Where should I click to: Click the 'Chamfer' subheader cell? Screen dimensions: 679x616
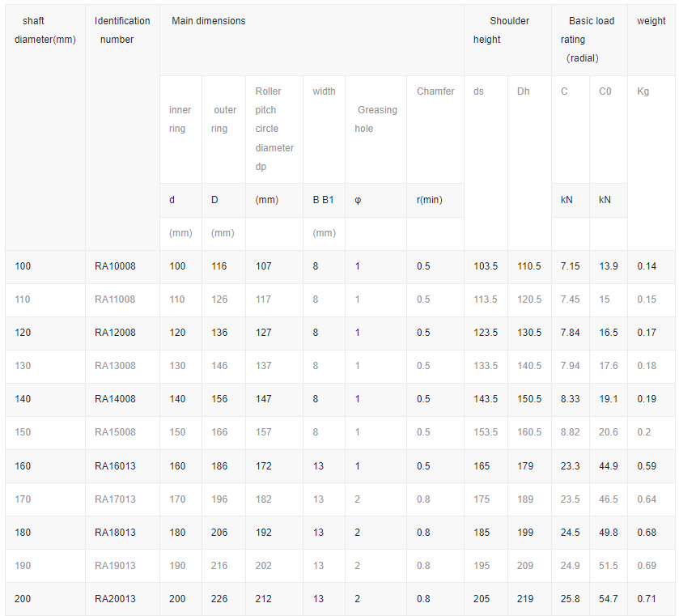[x=435, y=91]
